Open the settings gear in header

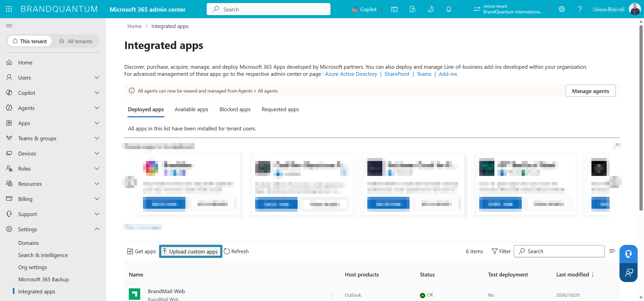562,9
